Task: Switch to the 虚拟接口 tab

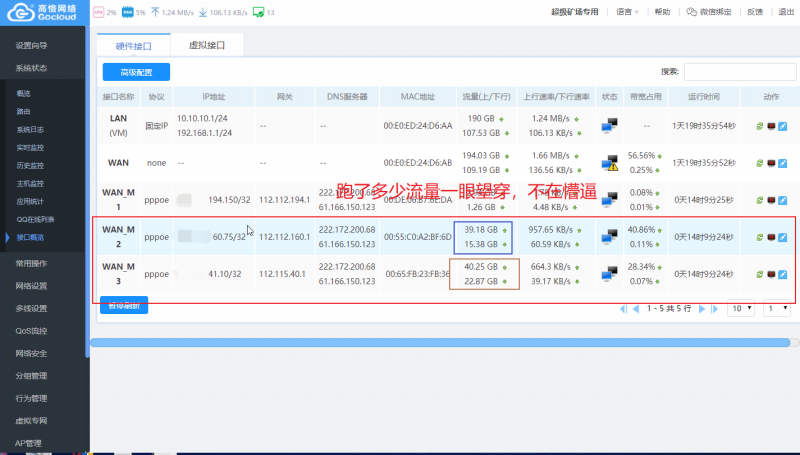Action: pos(207,46)
